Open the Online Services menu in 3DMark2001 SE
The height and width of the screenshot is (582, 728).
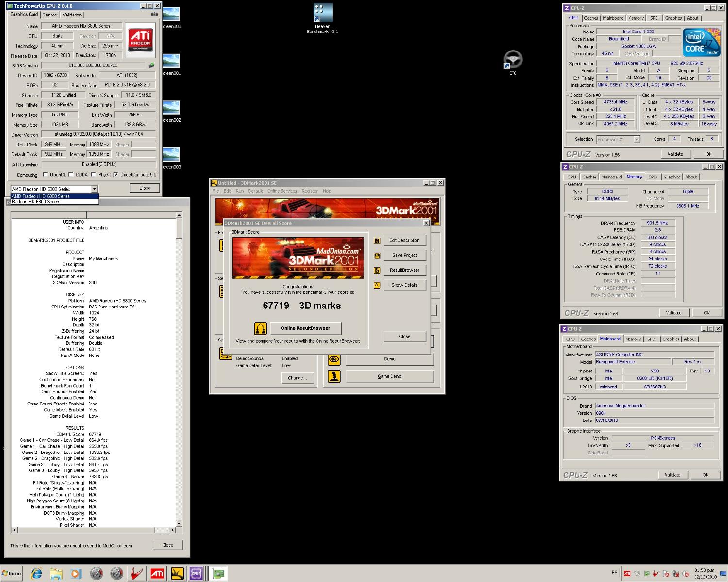pos(282,191)
